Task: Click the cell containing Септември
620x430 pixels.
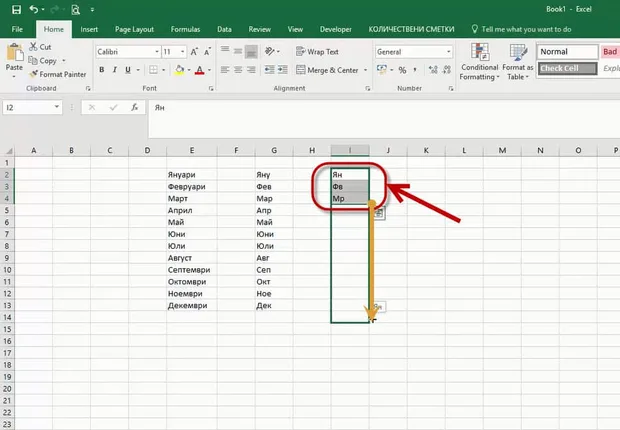Action: pyautogui.click(x=191, y=270)
